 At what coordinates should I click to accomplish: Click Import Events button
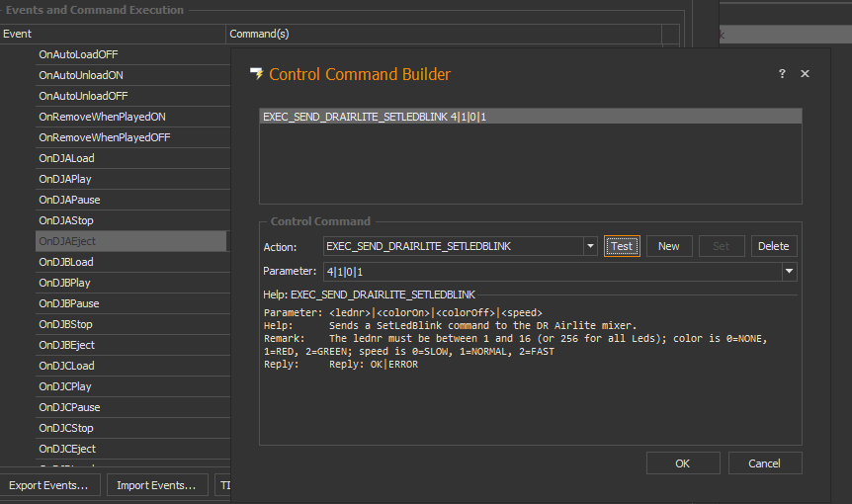click(156, 485)
